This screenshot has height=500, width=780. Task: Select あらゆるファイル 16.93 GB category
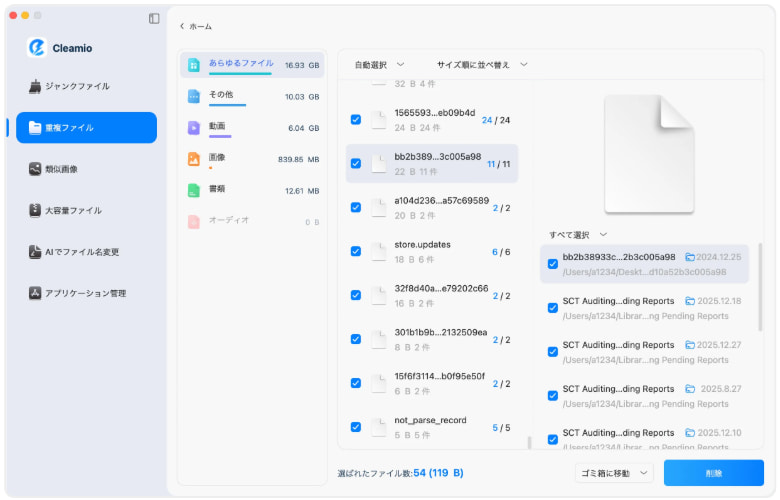point(252,65)
